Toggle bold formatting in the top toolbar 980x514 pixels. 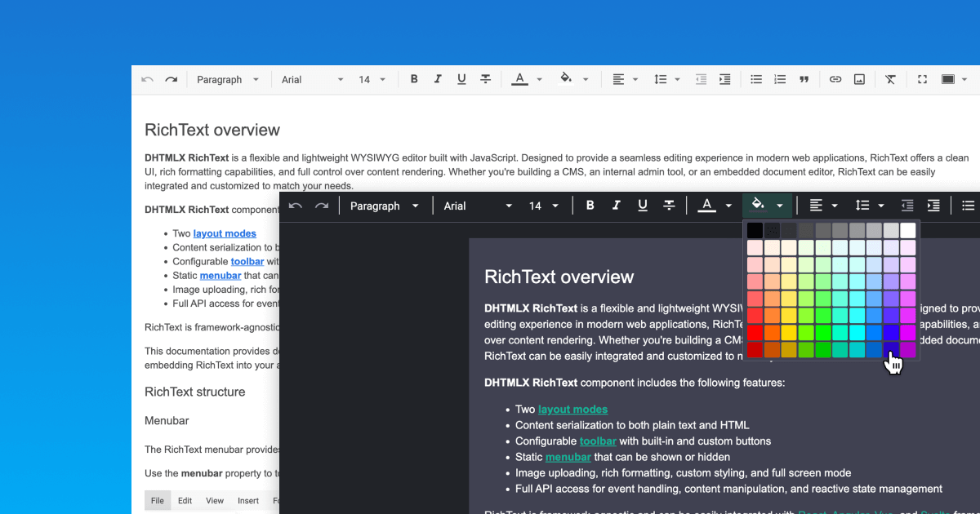pos(414,79)
